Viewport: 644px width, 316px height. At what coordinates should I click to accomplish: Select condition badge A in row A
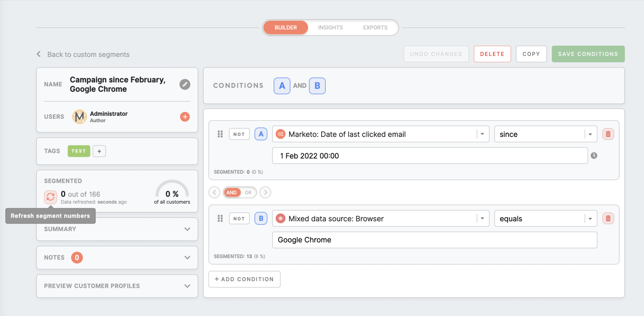[x=261, y=134]
